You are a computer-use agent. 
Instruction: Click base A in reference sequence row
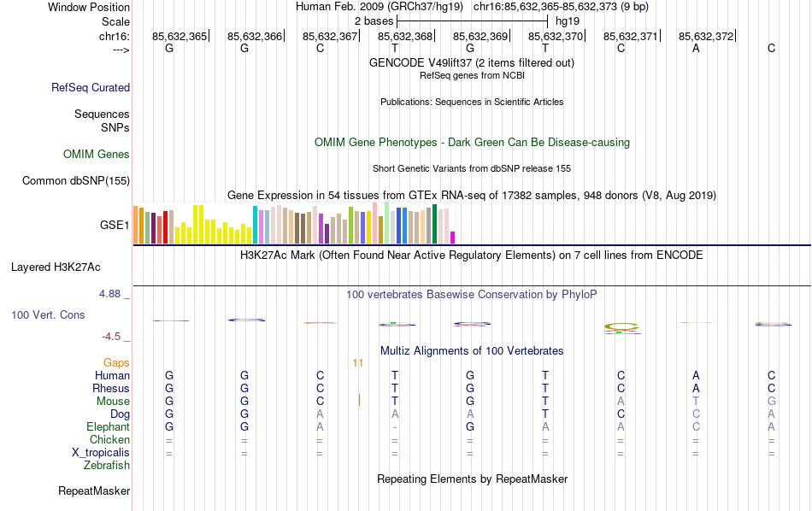(696, 48)
